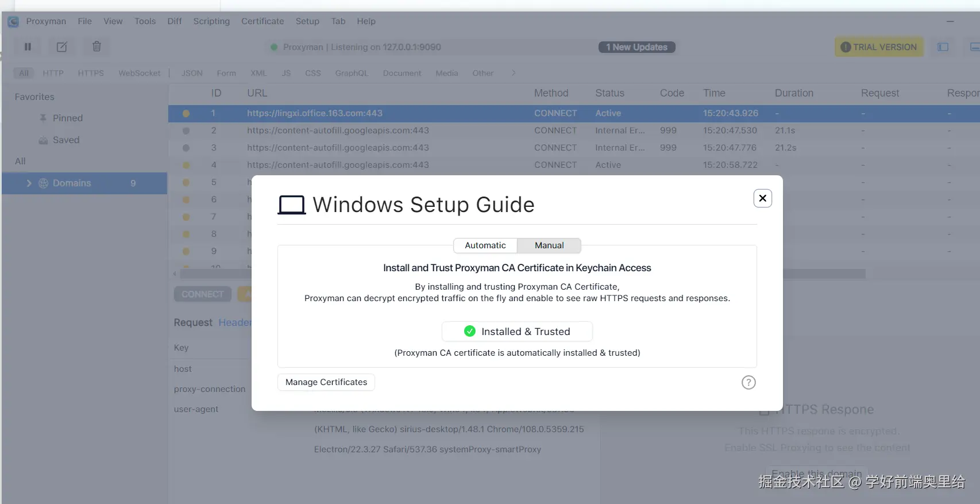The image size is (980, 504).
Task: Click the Proxyman app logo icon
Action: pyautogui.click(x=13, y=22)
